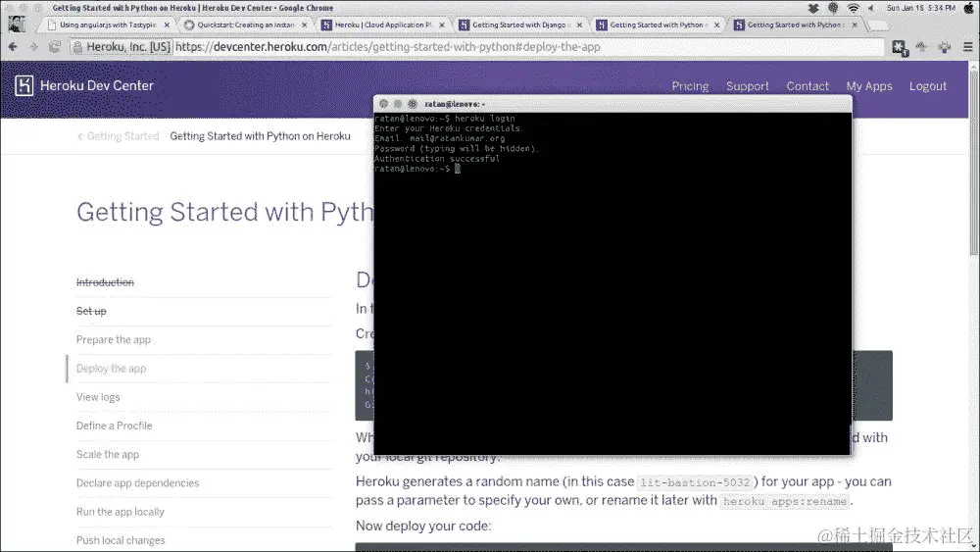Viewport: 980px width, 552px height.
Task: Click 'Now deploy your code:' paragraph text
Action: 423,527
